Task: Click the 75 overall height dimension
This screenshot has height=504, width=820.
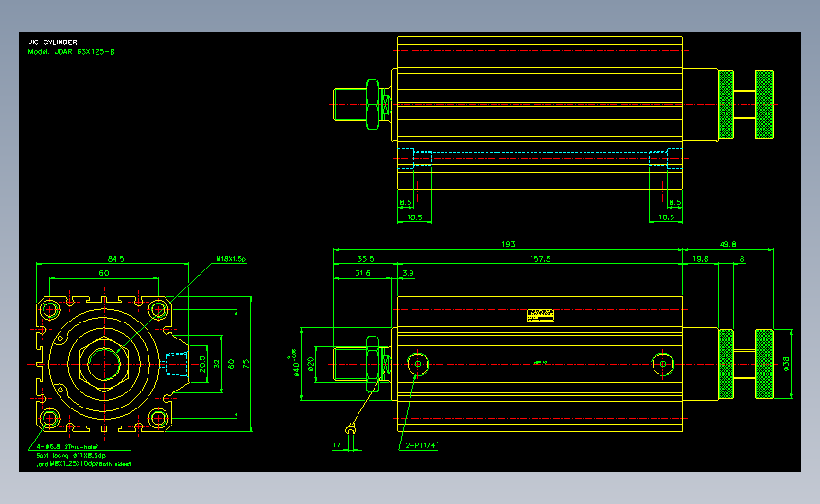Action: (x=246, y=364)
